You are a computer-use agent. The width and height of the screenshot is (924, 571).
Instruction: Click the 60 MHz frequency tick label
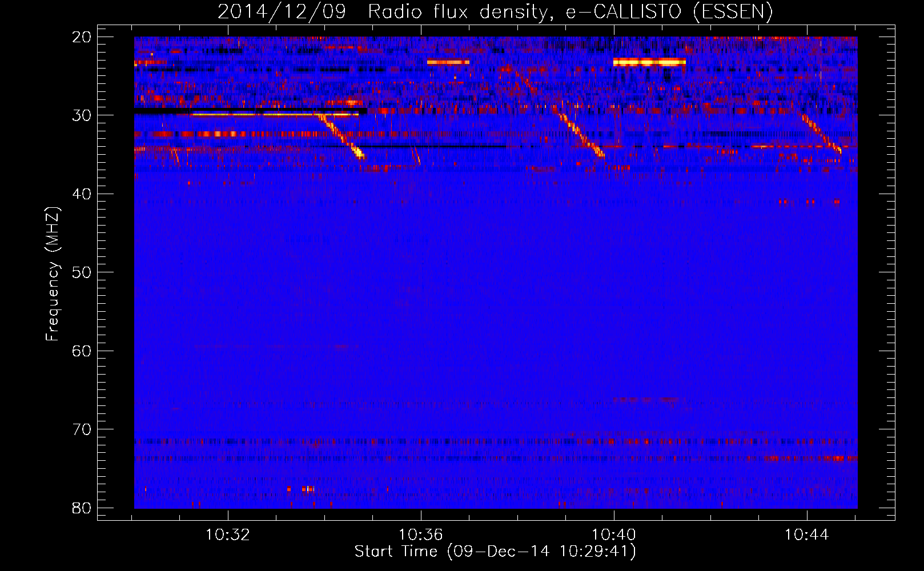(x=82, y=351)
